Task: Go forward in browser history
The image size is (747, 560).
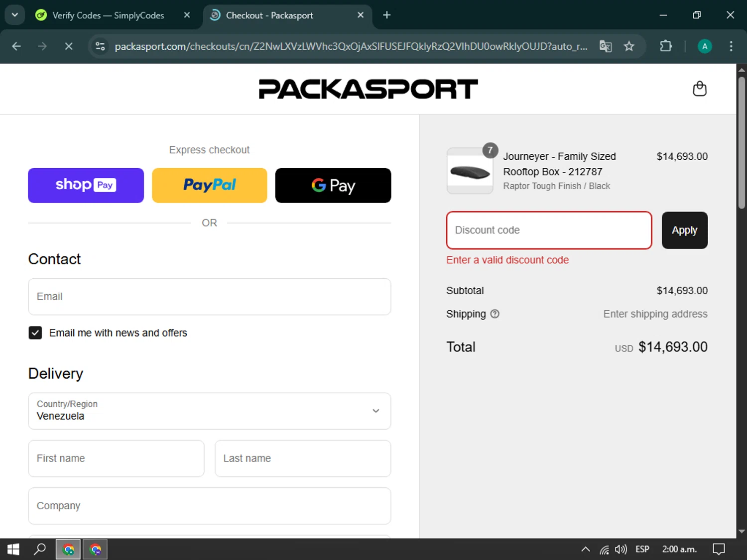Action: (42, 46)
